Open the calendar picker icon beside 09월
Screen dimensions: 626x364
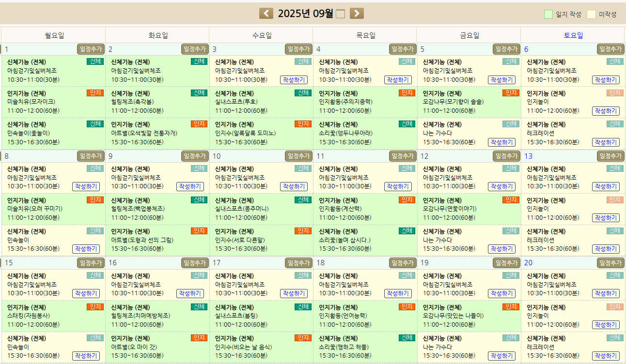tap(340, 14)
